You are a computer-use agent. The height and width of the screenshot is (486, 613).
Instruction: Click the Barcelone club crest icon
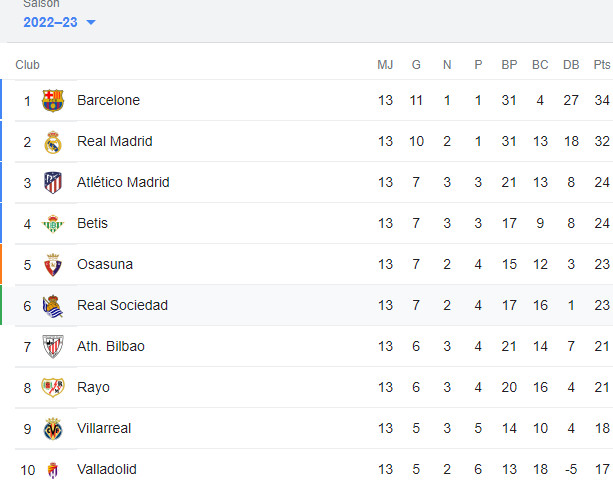[53, 101]
